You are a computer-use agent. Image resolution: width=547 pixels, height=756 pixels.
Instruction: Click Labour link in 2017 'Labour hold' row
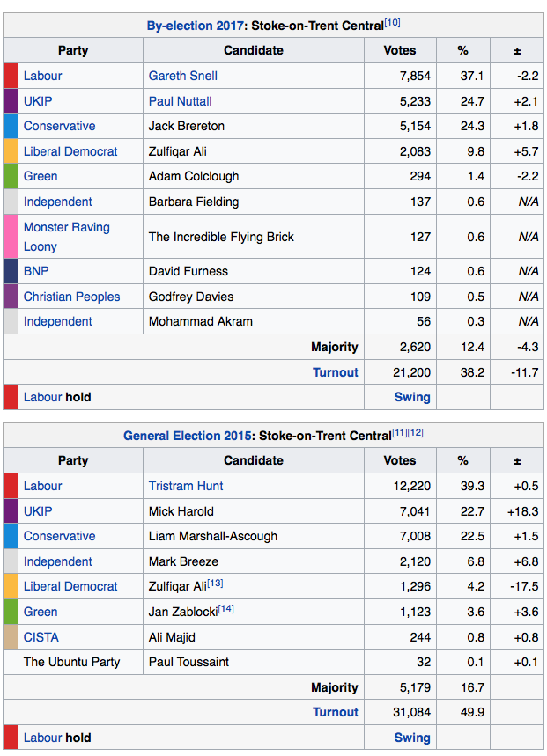click(x=43, y=397)
